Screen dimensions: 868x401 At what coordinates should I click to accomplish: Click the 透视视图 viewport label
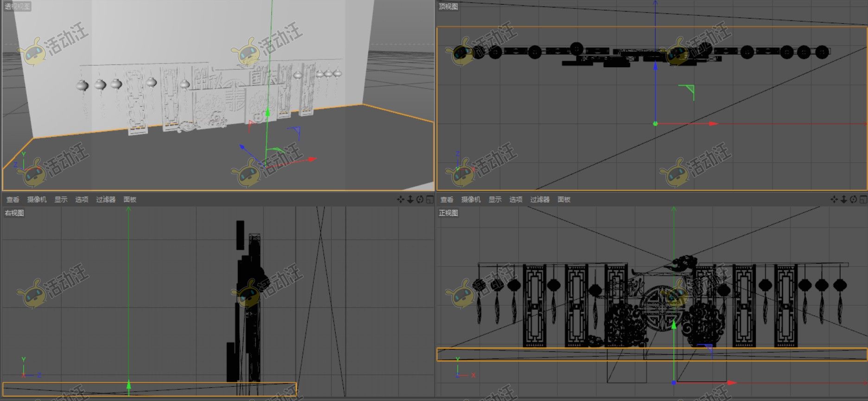(17, 6)
